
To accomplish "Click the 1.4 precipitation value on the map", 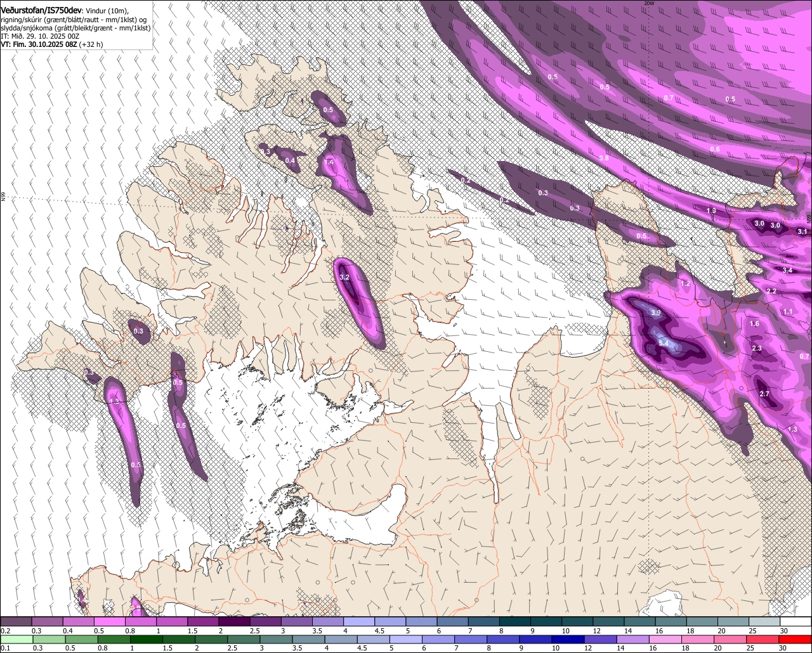I will pos(329,162).
